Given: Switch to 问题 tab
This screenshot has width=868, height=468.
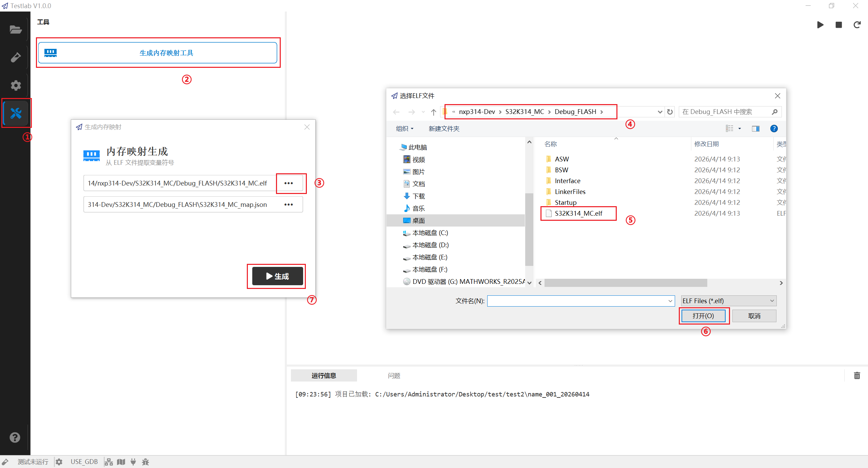Looking at the screenshot, I should click(x=394, y=375).
